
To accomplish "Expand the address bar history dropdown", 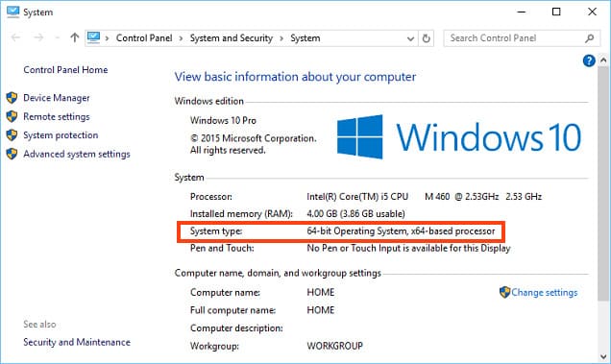I will pos(410,38).
